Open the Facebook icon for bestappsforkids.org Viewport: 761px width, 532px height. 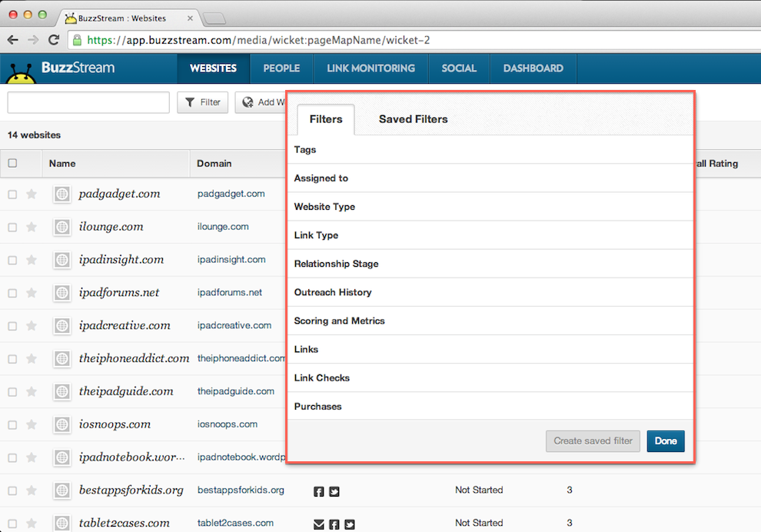[x=318, y=490]
